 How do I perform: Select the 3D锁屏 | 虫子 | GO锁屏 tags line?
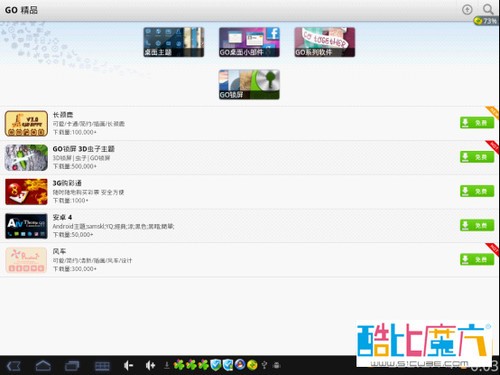click(81, 158)
